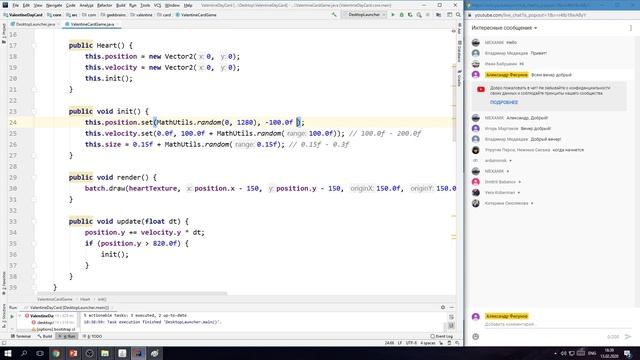Open PowerPoint from the taskbar

(73, 353)
